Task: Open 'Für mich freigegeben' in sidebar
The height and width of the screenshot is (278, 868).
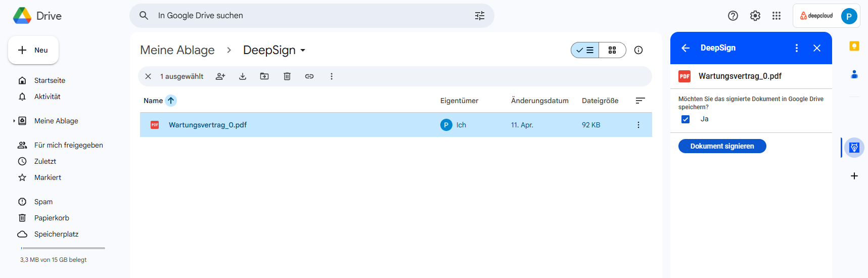Action: [68, 145]
